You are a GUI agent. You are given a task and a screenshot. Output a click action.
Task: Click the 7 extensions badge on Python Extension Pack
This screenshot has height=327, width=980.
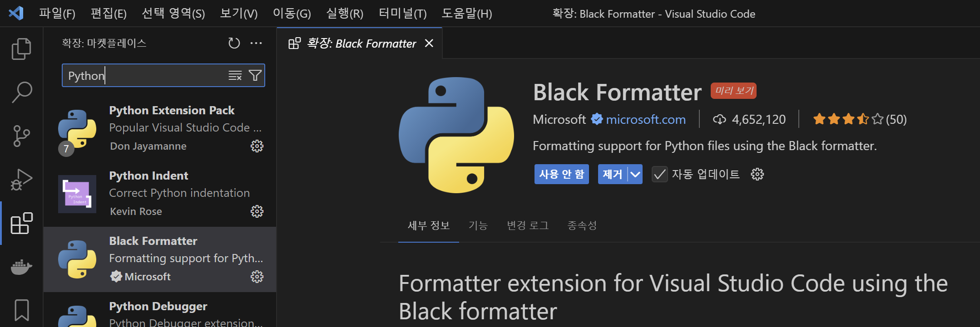[66, 149]
